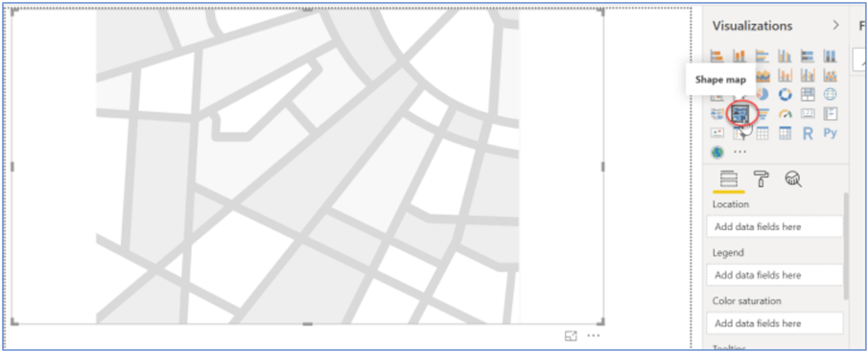Select the Clustered bar chart visual

pos(762,56)
